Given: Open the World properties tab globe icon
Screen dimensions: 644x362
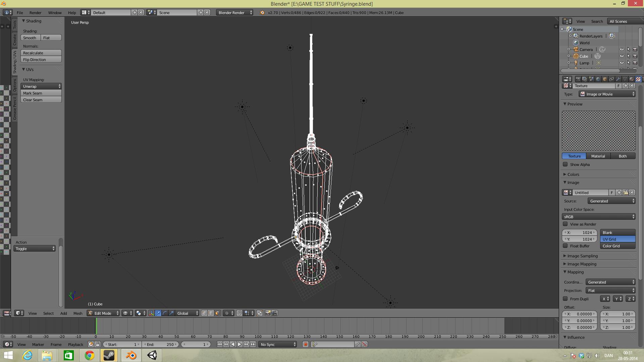Looking at the screenshot, I should tap(598, 79).
